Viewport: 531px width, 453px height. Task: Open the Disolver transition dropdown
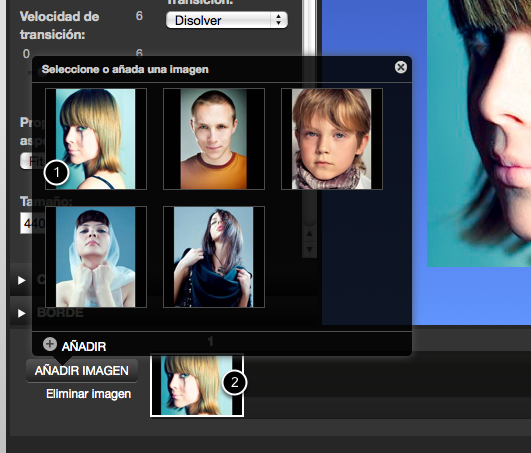click(227, 20)
